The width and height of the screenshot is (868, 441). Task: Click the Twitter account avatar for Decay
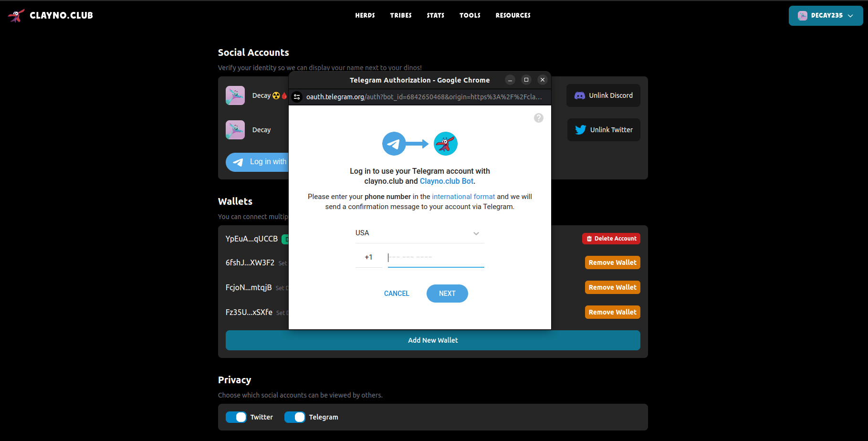[235, 130]
